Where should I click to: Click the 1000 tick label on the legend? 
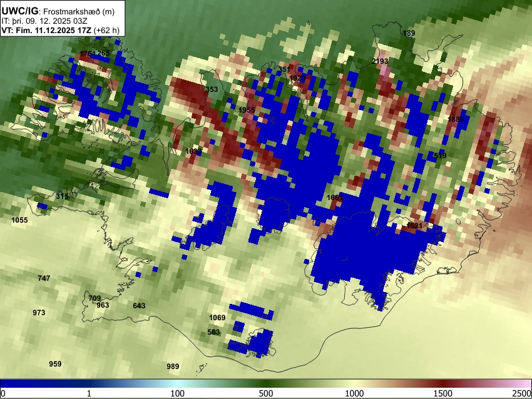354,393
